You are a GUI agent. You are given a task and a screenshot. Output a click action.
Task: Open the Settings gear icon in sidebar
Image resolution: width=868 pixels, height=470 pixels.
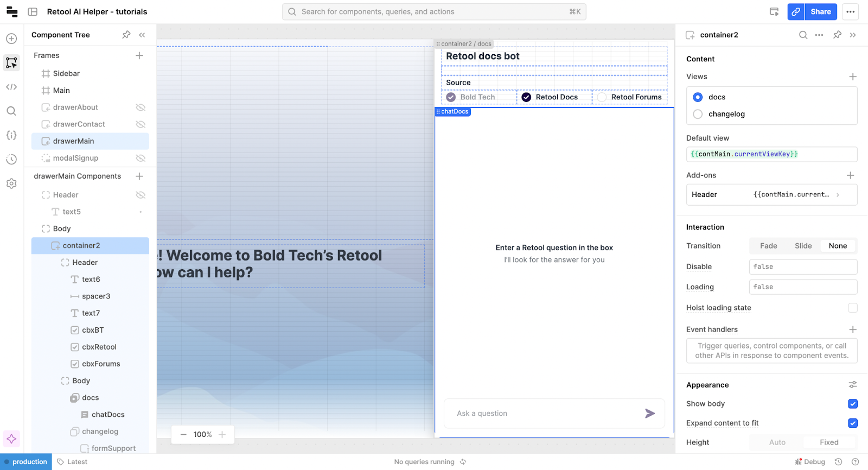(x=11, y=183)
